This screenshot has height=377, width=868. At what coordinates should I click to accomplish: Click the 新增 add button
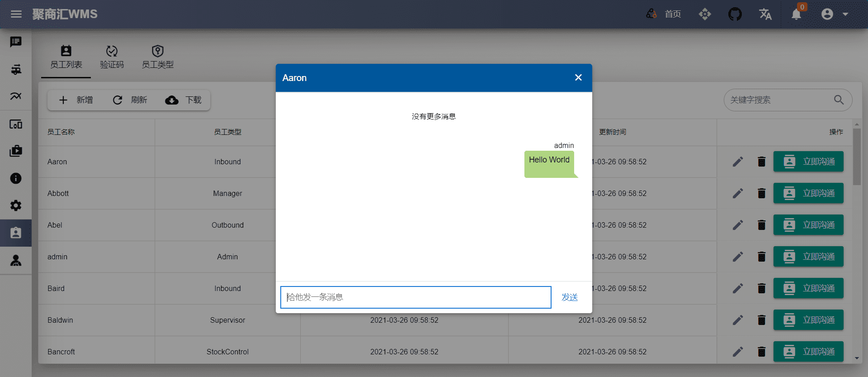(x=75, y=100)
